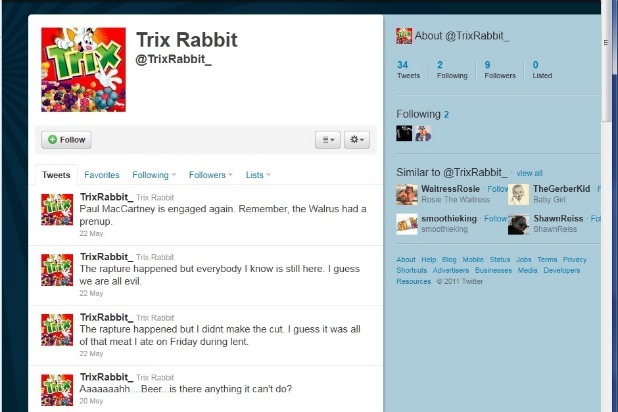618x412 pixels.
Task: Open the gear settings dropdown button
Action: (357, 140)
